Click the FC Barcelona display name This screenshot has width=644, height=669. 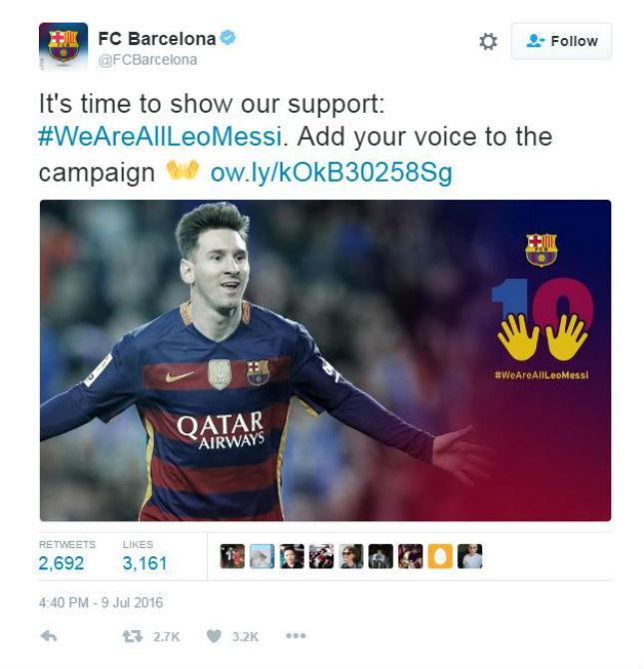coord(157,39)
